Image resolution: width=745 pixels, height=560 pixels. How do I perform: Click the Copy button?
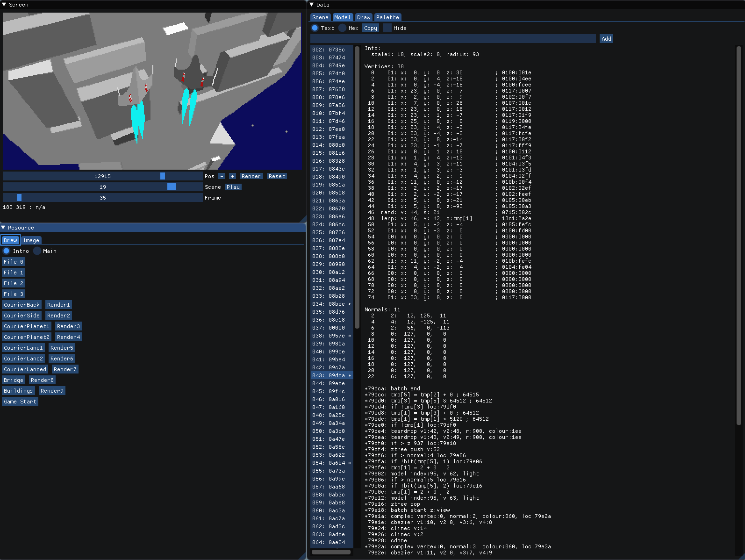[x=371, y=28]
